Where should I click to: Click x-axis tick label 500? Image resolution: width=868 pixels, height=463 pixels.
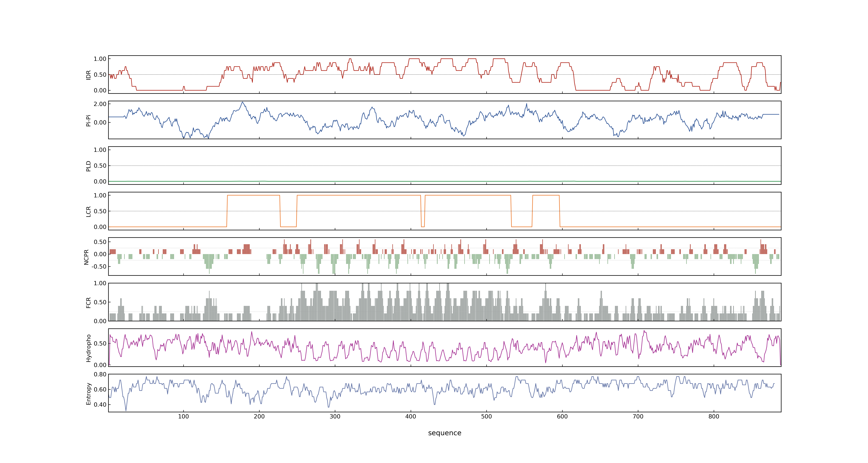[x=486, y=416]
